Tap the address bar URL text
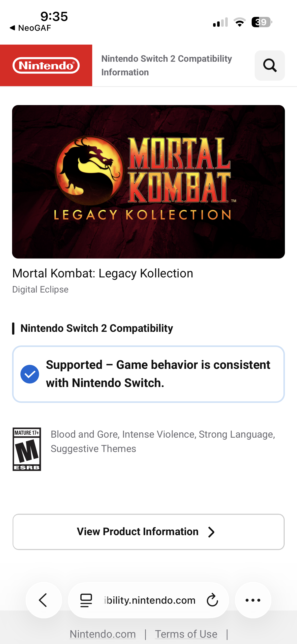The height and width of the screenshot is (644, 297). tap(150, 600)
